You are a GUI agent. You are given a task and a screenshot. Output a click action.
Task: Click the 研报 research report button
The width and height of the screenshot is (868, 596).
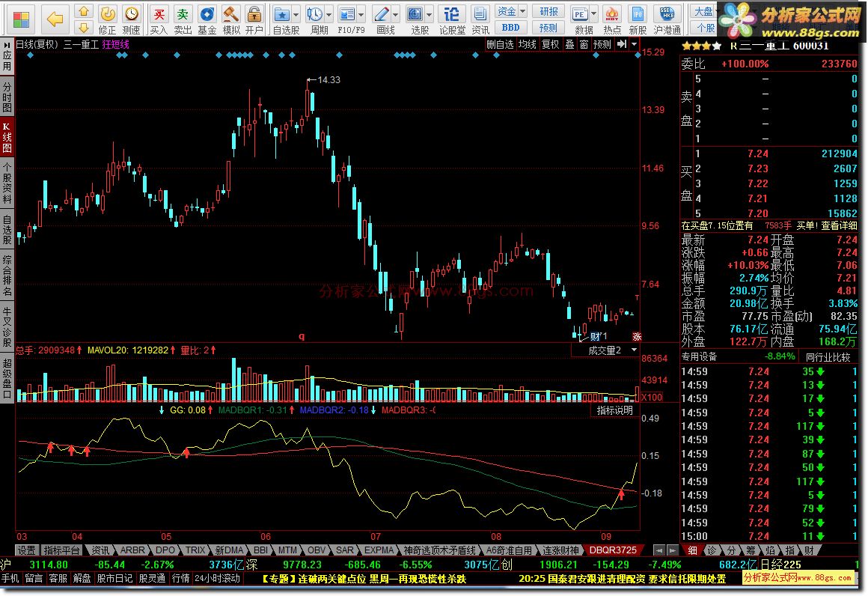[548, 11]
